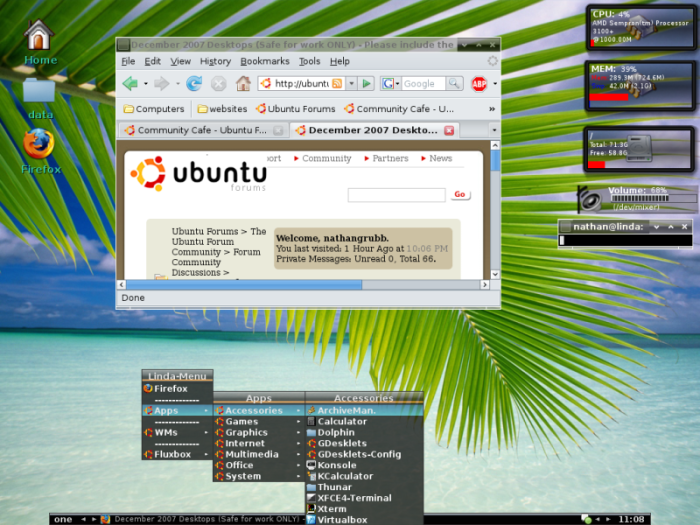Open the back history dropdown arrow

(x=146, y=83)
